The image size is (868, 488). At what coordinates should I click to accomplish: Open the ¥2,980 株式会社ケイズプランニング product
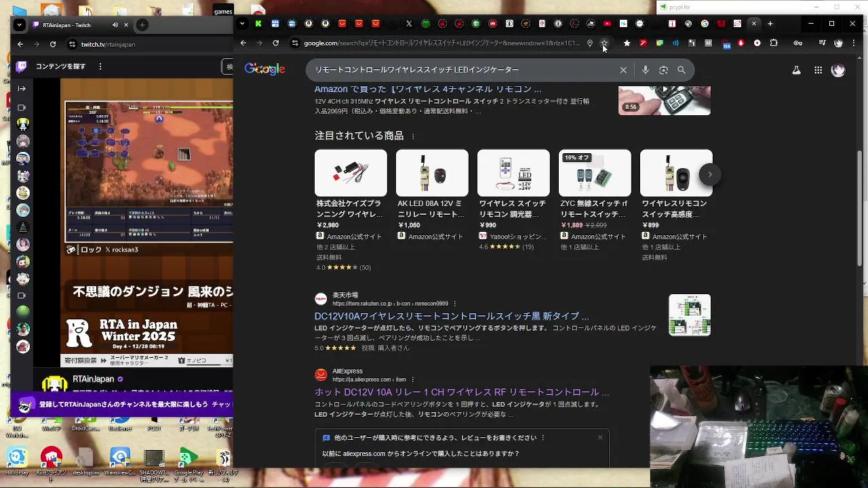click(351, 210)
